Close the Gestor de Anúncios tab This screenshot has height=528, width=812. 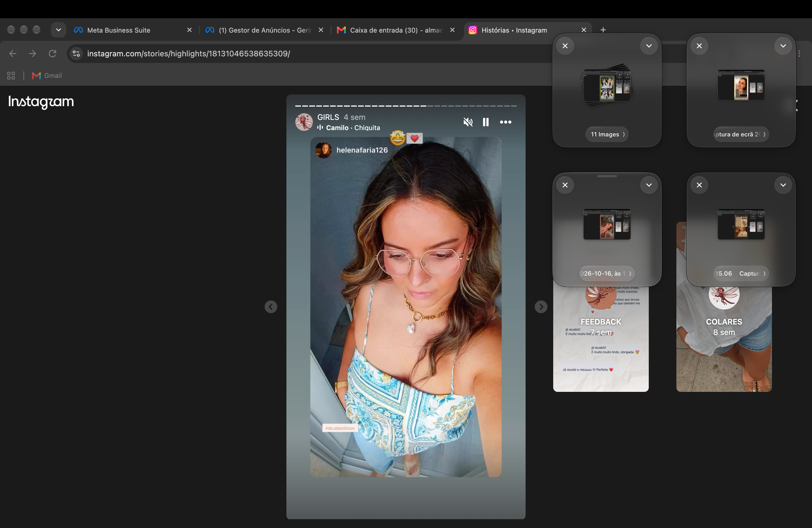click(321, 30)
